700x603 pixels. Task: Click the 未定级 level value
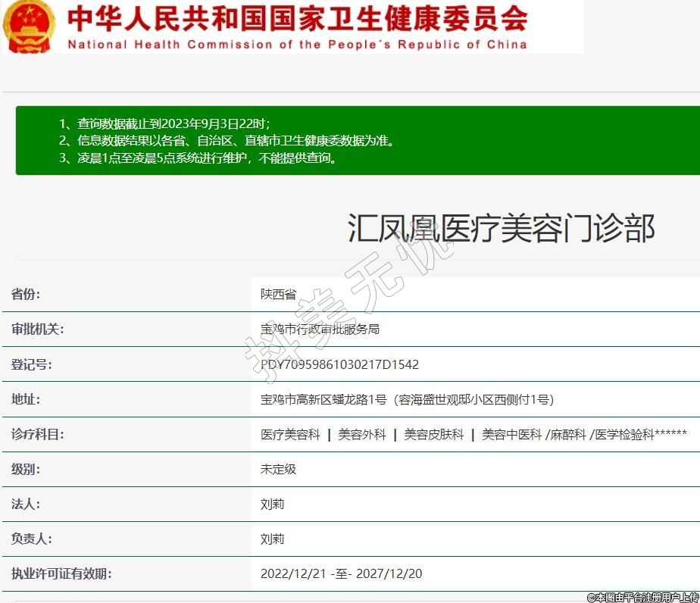click(x=278, y=470)
